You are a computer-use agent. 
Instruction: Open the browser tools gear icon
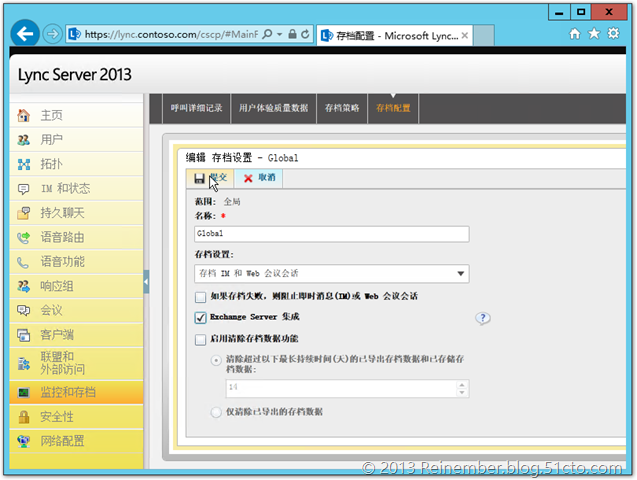click(613, 33)
